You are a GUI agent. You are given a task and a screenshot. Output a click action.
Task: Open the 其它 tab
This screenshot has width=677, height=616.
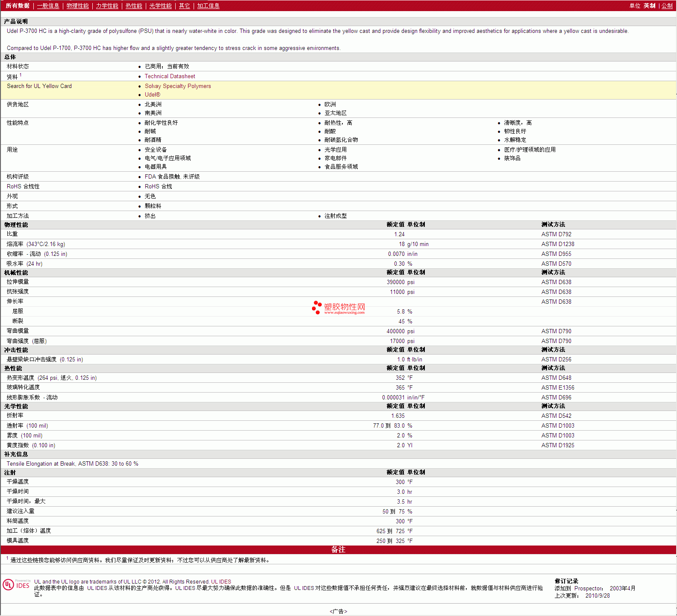[184, 6]
